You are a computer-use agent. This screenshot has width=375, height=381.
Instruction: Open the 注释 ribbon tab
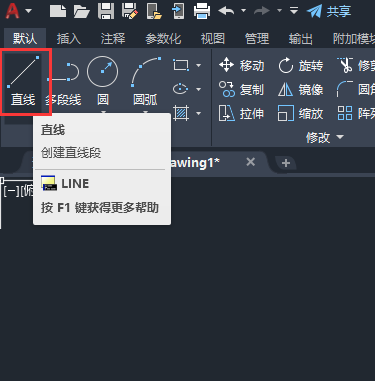click(113, 39)
